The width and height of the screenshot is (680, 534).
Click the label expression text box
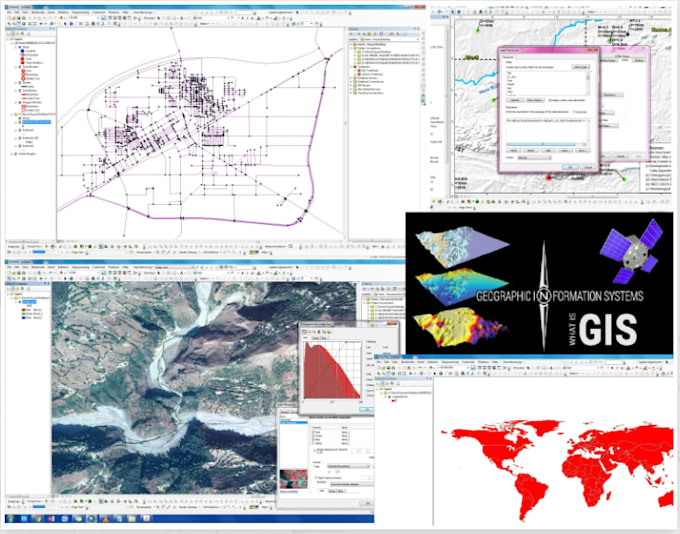[x=547, y=130]
